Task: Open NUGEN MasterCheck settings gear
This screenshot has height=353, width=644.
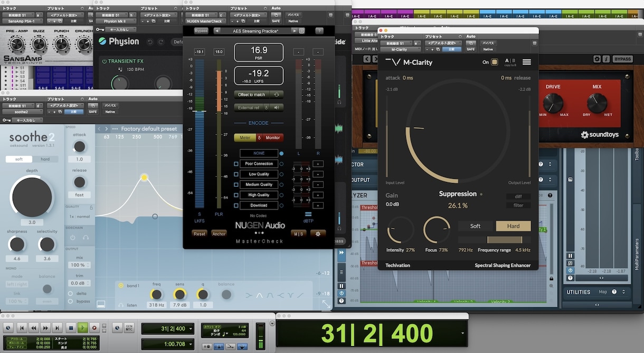Action: click(318, 233)
